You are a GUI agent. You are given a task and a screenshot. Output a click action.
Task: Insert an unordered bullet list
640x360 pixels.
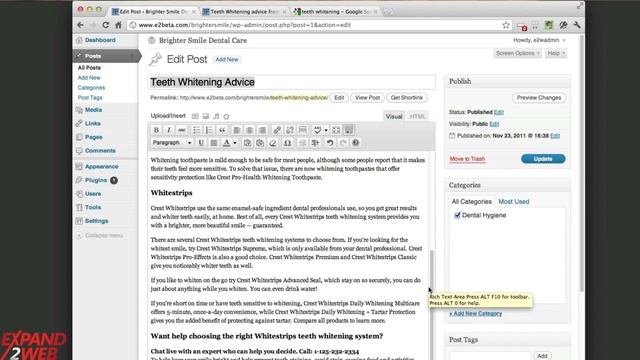(x=196, y=130)
